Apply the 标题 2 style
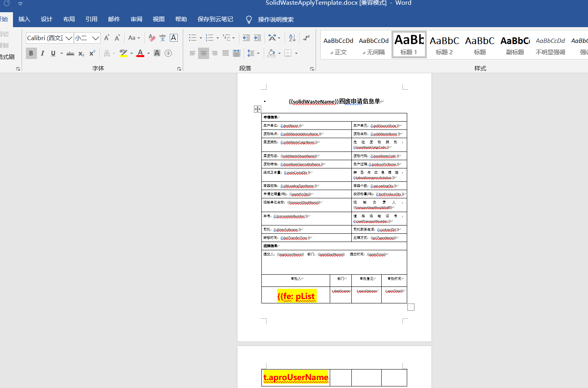This screenshot has width=588, height=388. click(445, 45)
